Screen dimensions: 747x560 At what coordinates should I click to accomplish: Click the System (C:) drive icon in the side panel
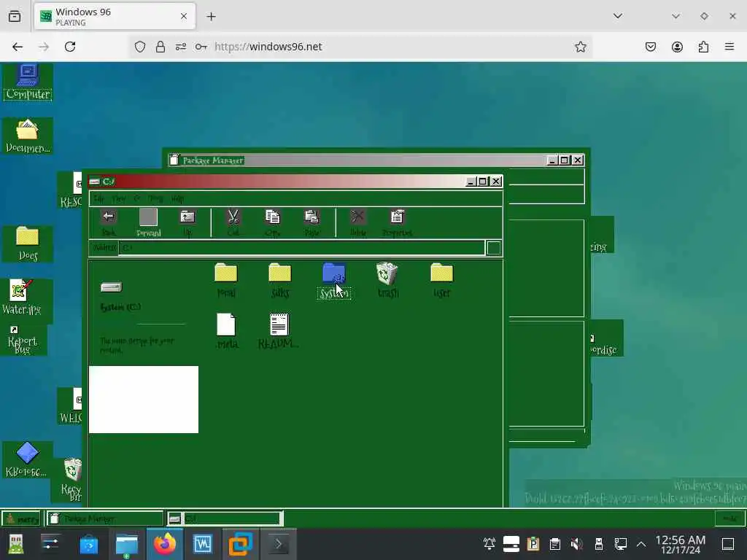click(x=112, y=287)
